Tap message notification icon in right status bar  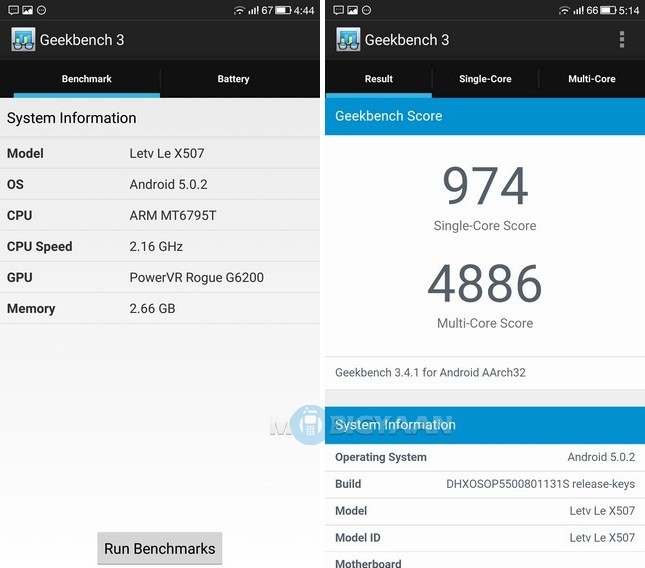pyautogui.click(x=339, y=10)
